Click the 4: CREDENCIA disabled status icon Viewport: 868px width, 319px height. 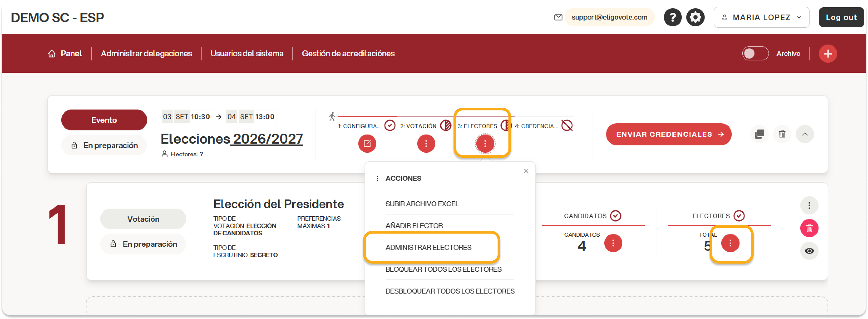pos(567,126)
